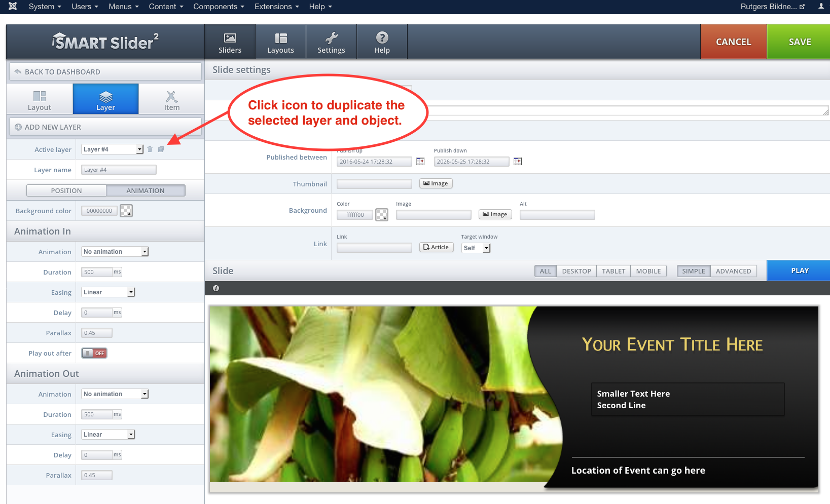Open the Publish down calendar picker
Screen dimensions: 830x504
tap(518, 162)
